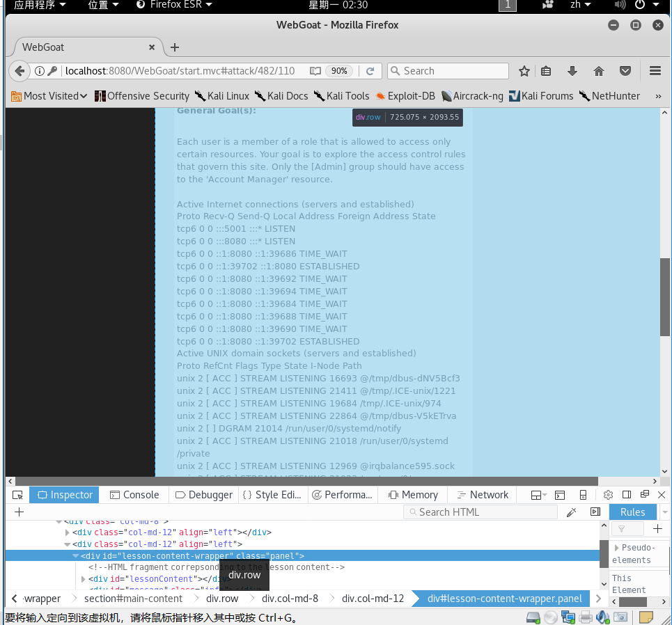The width and height of the screenshot is (672, 625).
Task: Select section#main-content breadcrumb
Action: [x=133, y=599]
